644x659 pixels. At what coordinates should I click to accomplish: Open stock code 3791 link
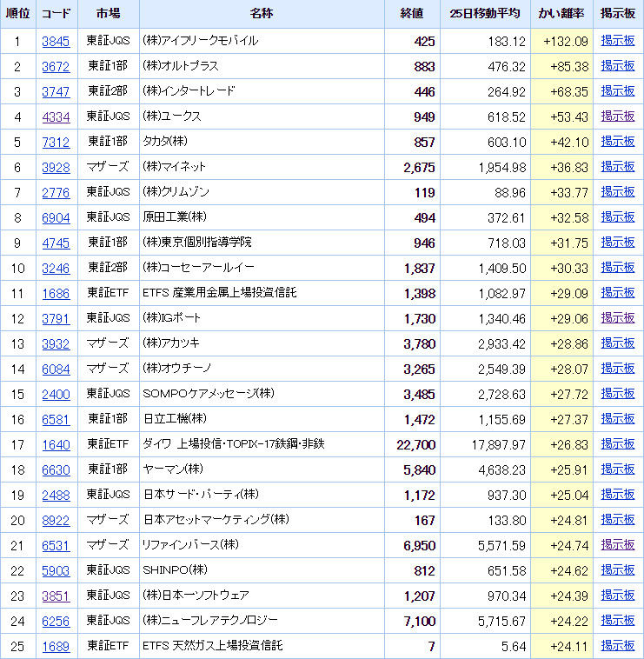(56, 318)
